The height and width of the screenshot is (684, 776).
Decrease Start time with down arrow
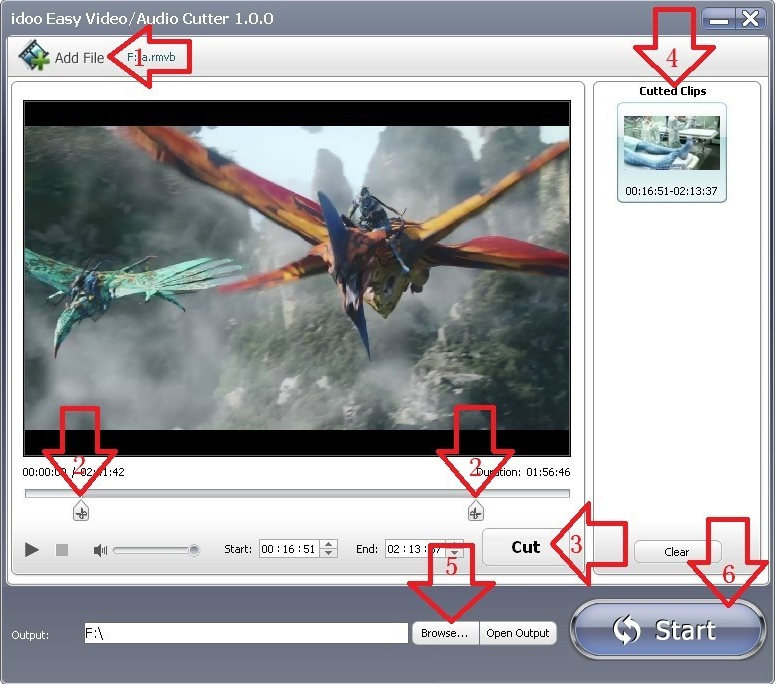(330, 554)
